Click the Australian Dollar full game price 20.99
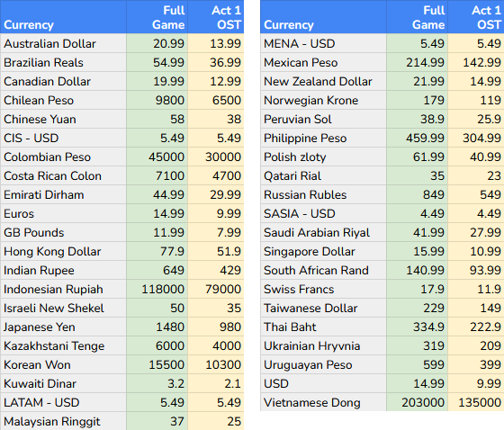Screen dimensions: 504x430 (x=157, y=43)
